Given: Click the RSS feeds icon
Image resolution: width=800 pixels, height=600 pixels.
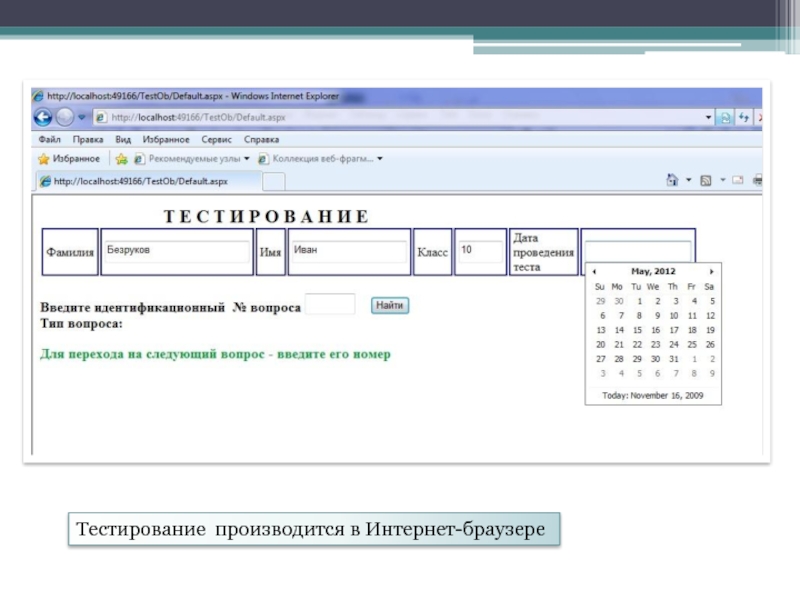Looking at the screenshot, I should pyautogui.click(x=705, y=181).
